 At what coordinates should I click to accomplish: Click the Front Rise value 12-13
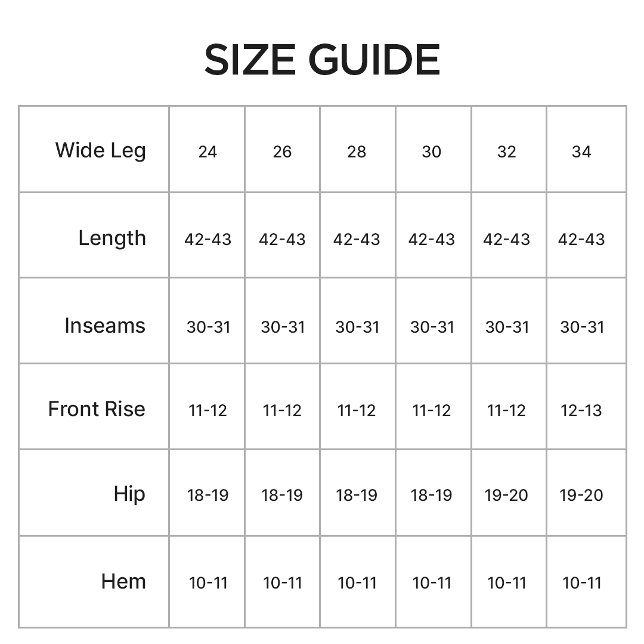(x=581, y=410)
